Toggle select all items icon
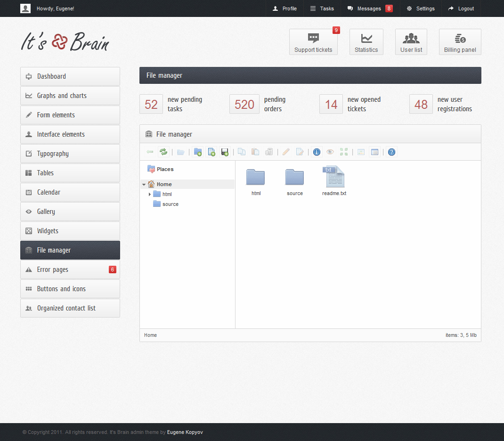Viewport: 504px width, 441px height. click(x=343, y=152)
